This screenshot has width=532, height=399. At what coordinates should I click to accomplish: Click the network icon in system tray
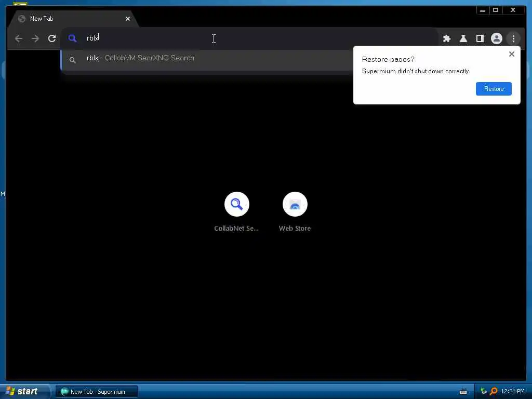click(484, 391)
